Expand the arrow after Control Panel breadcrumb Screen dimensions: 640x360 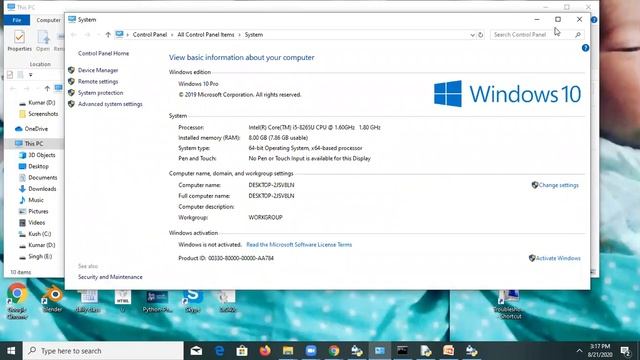click(172, 35)
